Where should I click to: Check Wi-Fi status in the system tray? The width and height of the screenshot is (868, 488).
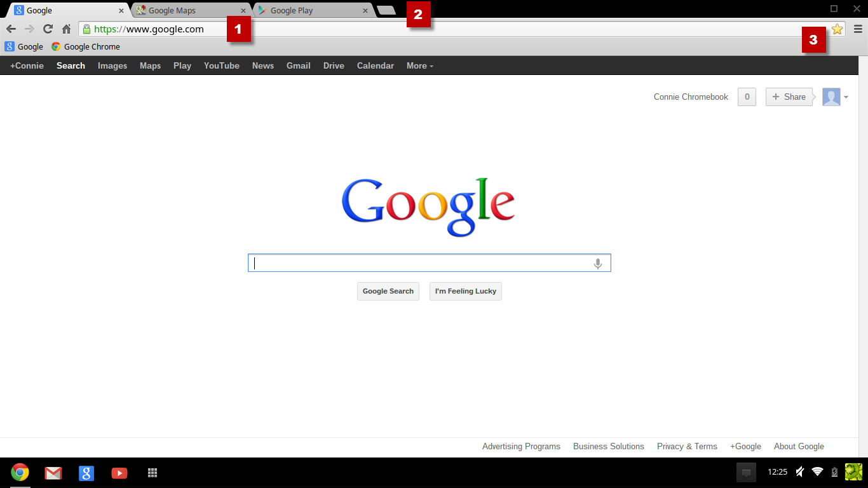click(x=817, y=472)
